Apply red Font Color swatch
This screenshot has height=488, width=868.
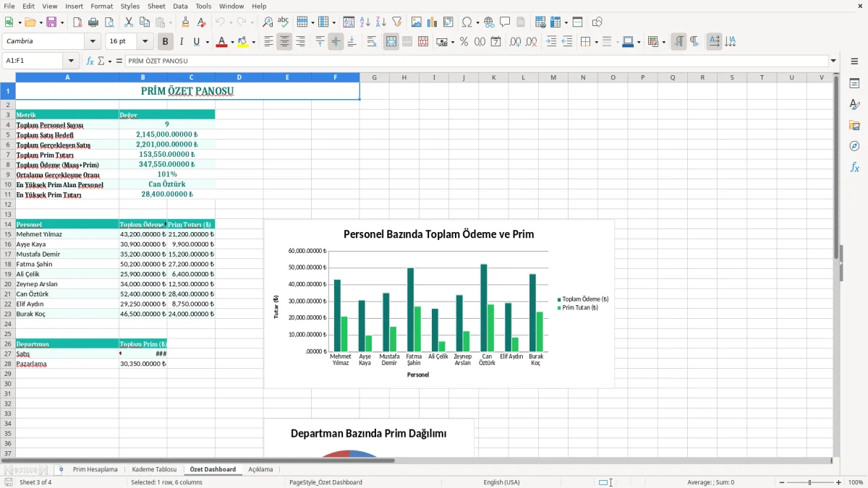tap(221, 42)
